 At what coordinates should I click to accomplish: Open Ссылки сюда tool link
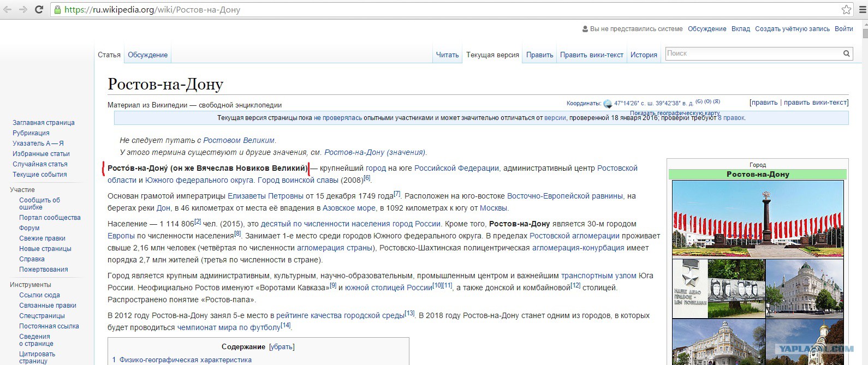[39, 295]
